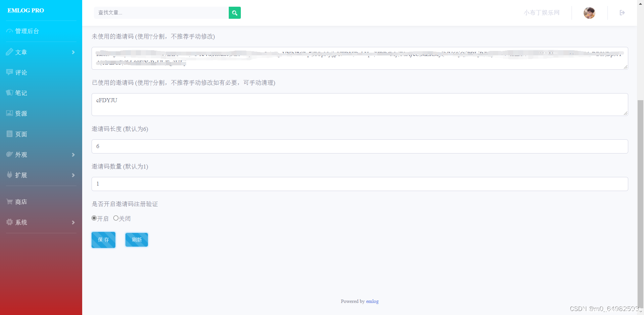Click the article pencil icon
This screenshot has width=644, height=315.
click(x=9, y=52)
